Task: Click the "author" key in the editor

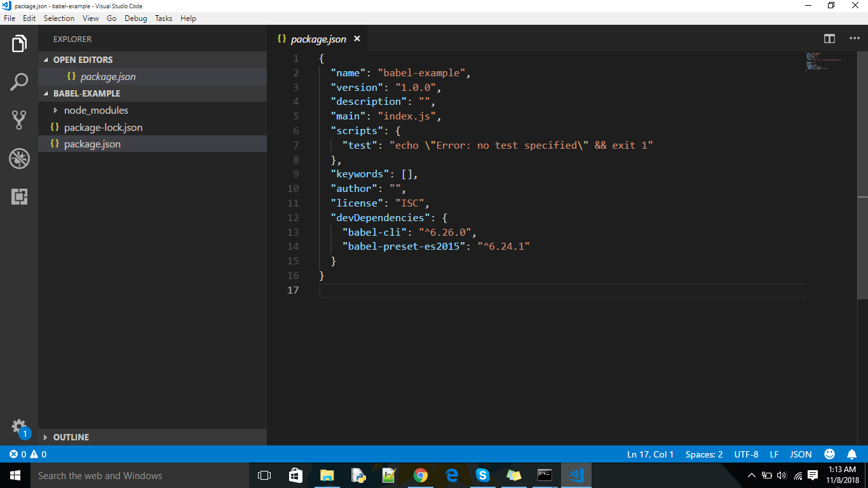Action: [x=354, y=189]
